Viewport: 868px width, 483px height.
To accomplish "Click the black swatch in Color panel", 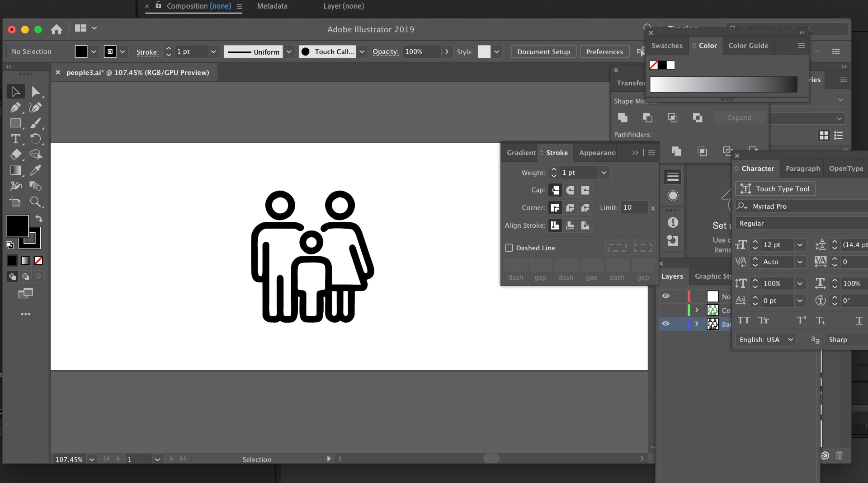I will pyautogui.click(x=662, y=65).
